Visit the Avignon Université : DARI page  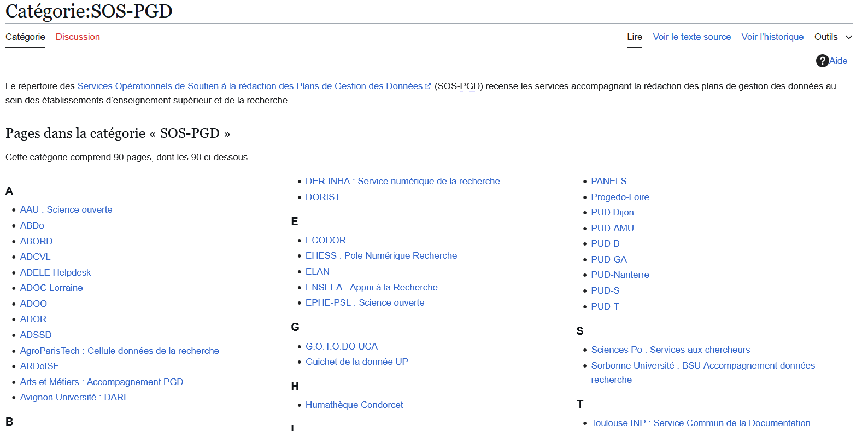pyautogui.click(x=73, y=397)
